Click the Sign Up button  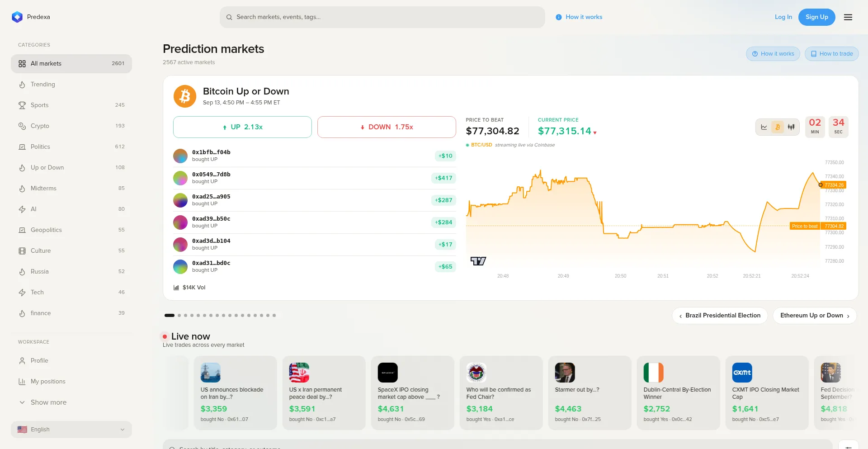point(817,17)
